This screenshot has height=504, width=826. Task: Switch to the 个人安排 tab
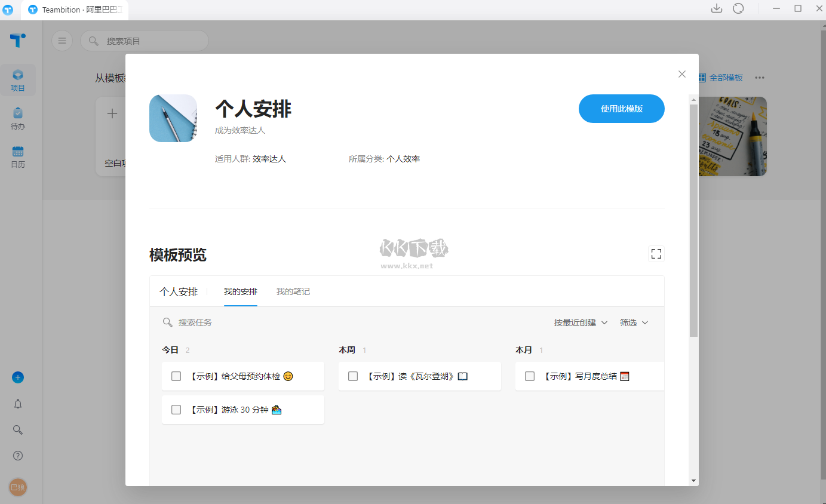click(x=179, y=291)
